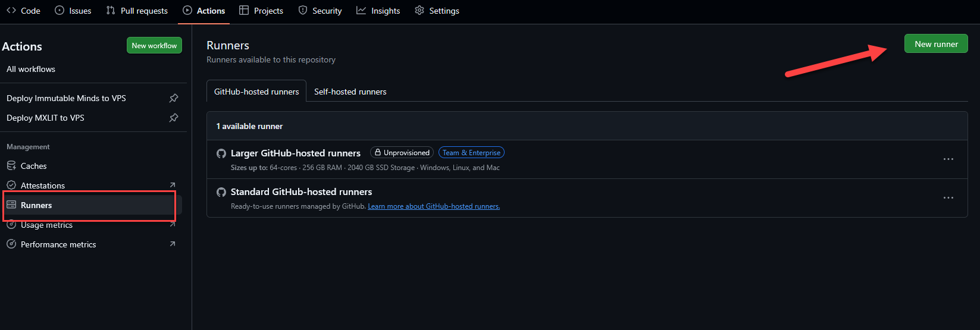Click the Actions play icon

point(187,11)
